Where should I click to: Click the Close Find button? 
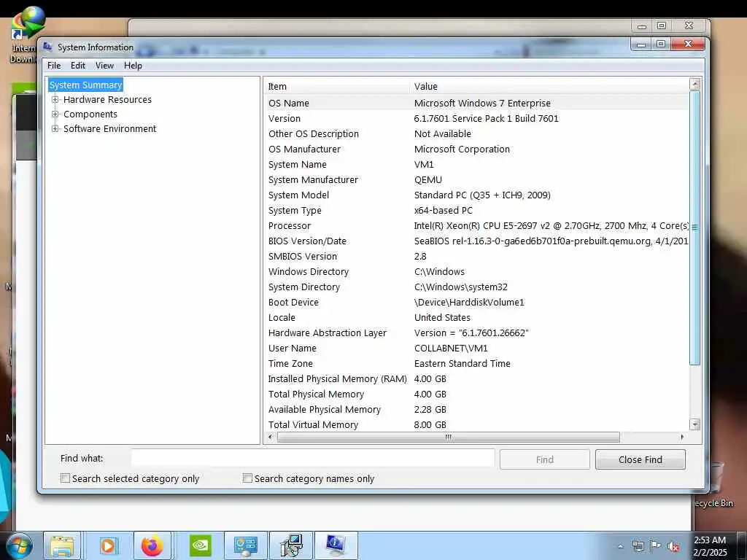pyautogui.click(x=640, y=459)
